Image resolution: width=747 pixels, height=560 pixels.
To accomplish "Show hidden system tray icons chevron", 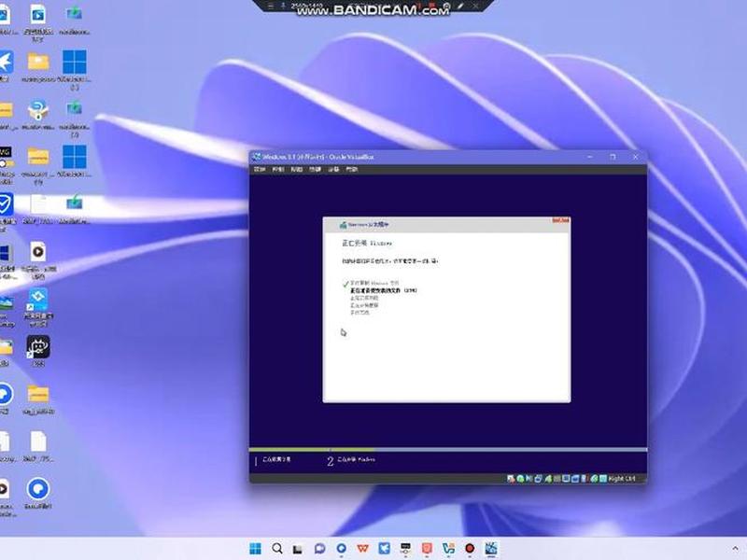I will coord(735,549).
